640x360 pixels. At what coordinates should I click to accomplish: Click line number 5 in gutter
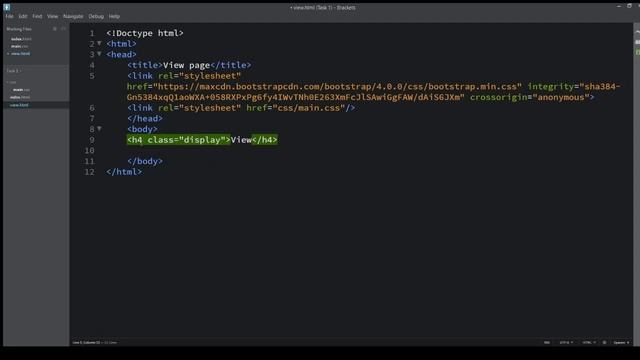[92, 76]
